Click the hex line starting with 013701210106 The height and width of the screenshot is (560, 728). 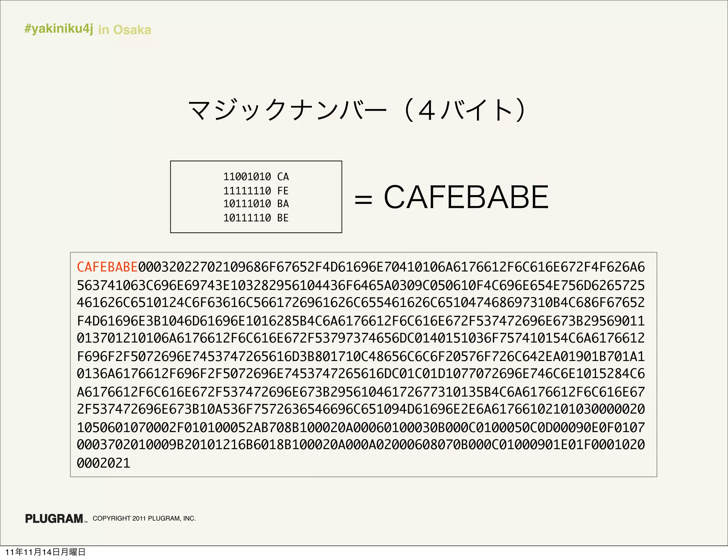coord(360,338)
